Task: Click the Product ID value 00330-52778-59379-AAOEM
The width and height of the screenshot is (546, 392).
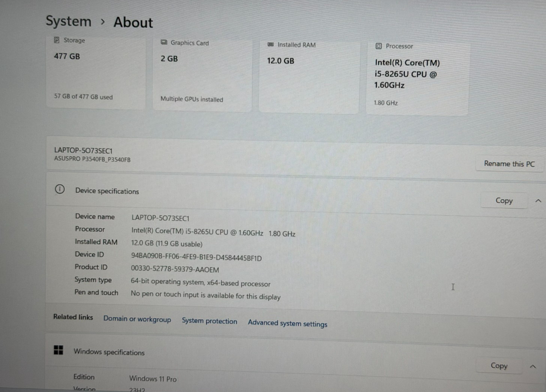Action: click(175, 269)
